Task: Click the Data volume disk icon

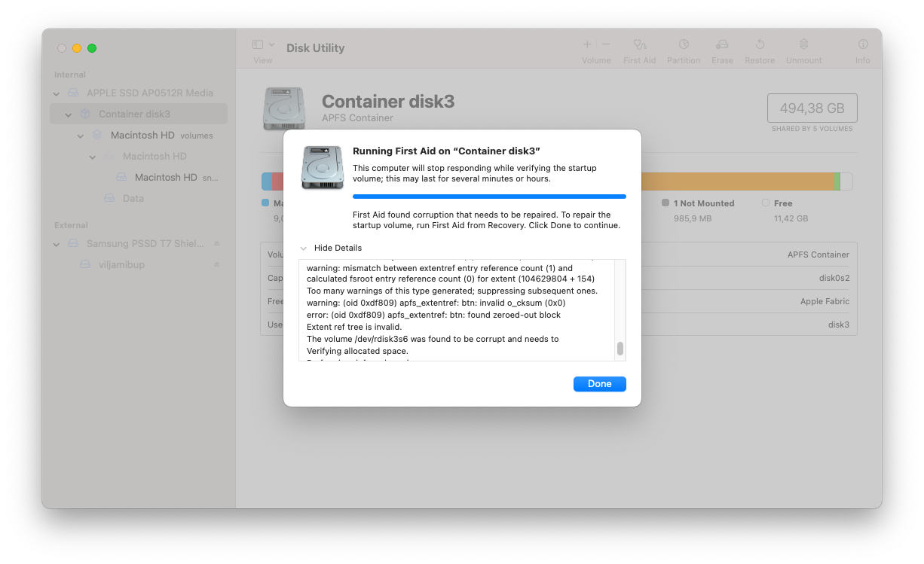Action: click(x=109, y=198)
